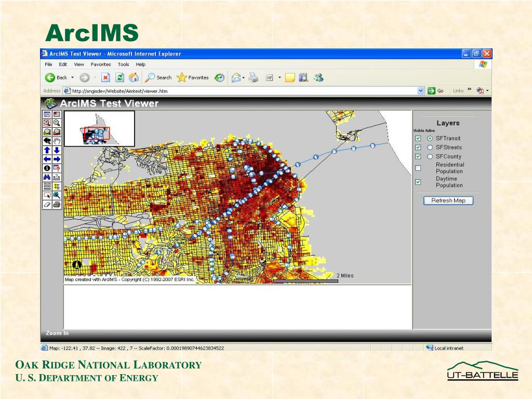The height and width of the screenshot is (399, 532).
Task: Click the Edit with Word button
Action: click(x=270, y=78)
